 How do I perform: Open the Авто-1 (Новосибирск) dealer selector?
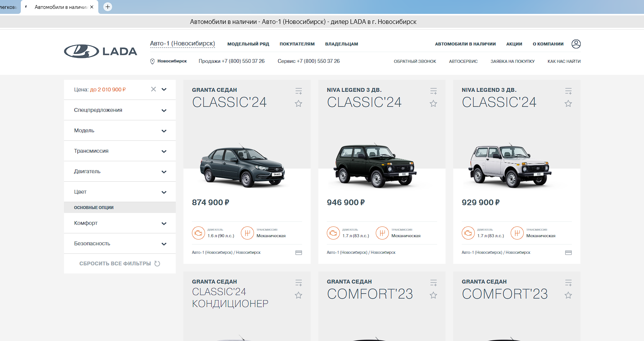click(x=183, y=44)
